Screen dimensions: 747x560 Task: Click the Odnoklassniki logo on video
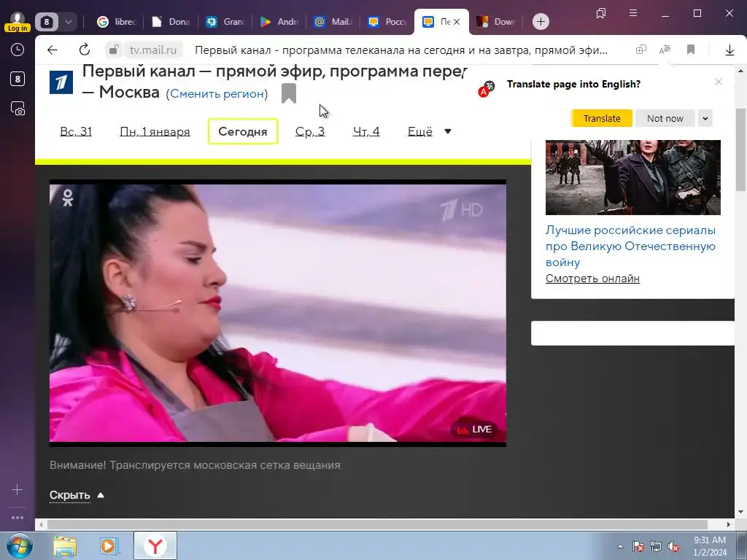coord(68,198)
